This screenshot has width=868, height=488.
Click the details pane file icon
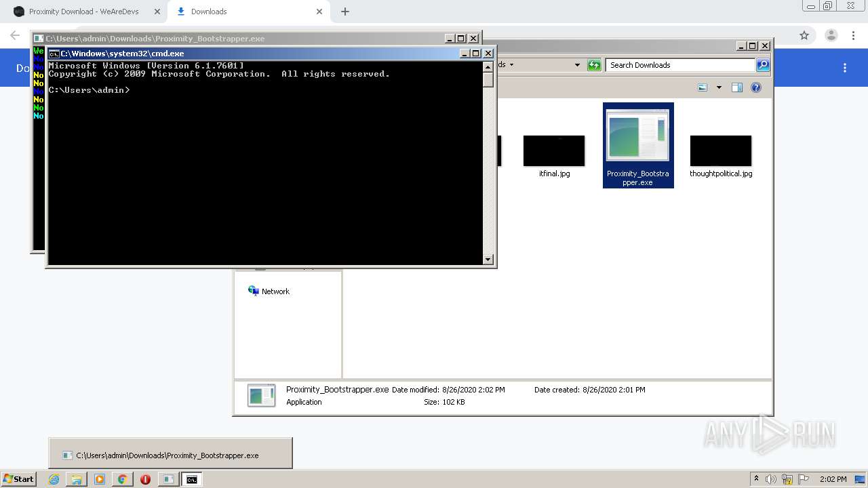click(262, 395)
